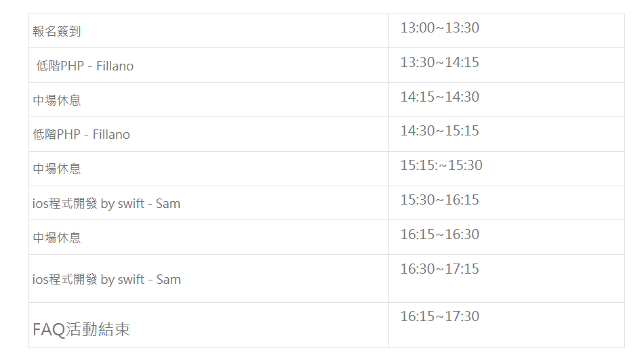
Task: Select the 13:30~14:15 time slot
Action: [x=506, y=65]
